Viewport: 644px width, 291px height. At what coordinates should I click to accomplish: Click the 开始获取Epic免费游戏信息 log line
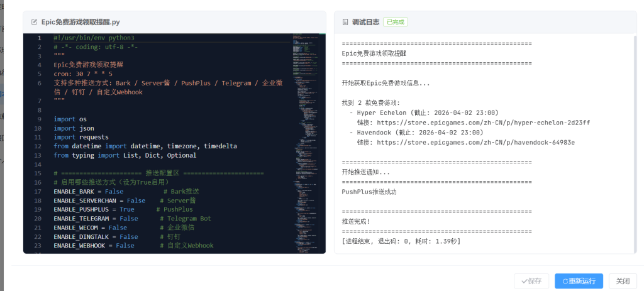[x=386, y=84]
